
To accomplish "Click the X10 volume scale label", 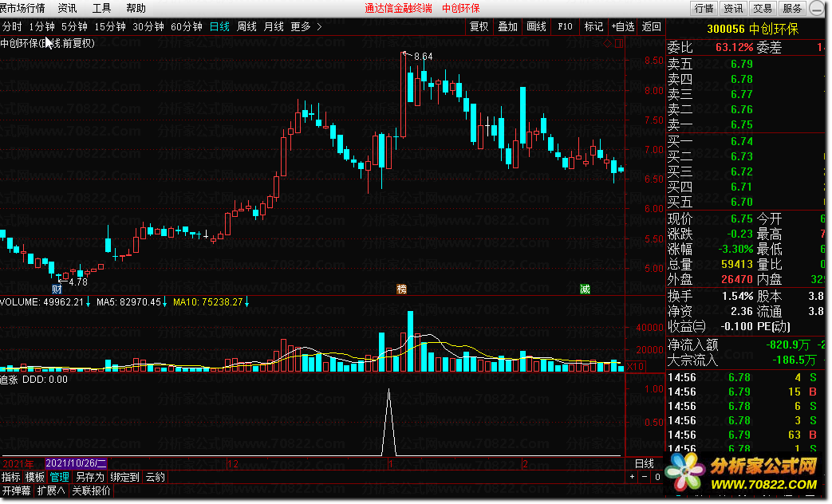I will pyautogui.click(x=636, y=367).
